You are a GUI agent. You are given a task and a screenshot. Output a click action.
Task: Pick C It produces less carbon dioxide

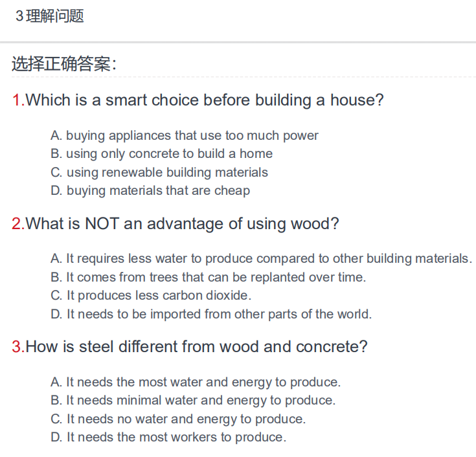click(x=151, y=296)
